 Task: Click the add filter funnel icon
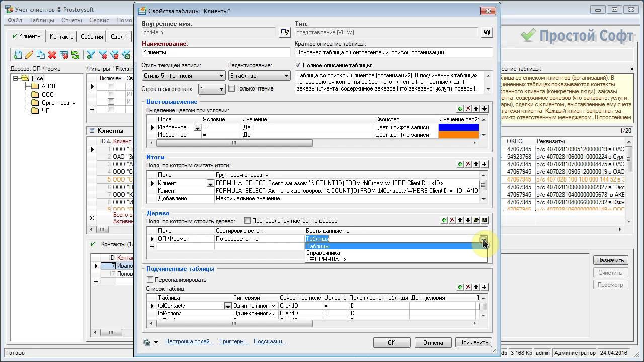pyautogui.click(x=91, y=55)
